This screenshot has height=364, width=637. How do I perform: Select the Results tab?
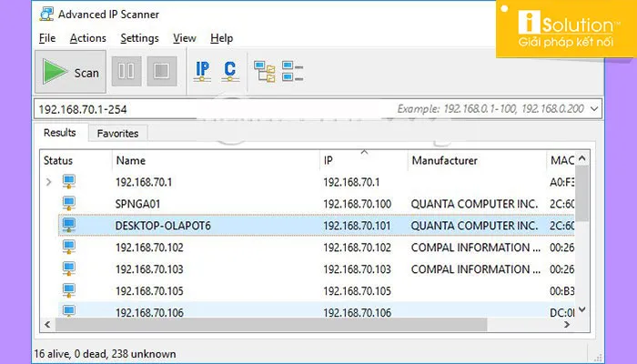pyautogui.click(x=60, y=133)
